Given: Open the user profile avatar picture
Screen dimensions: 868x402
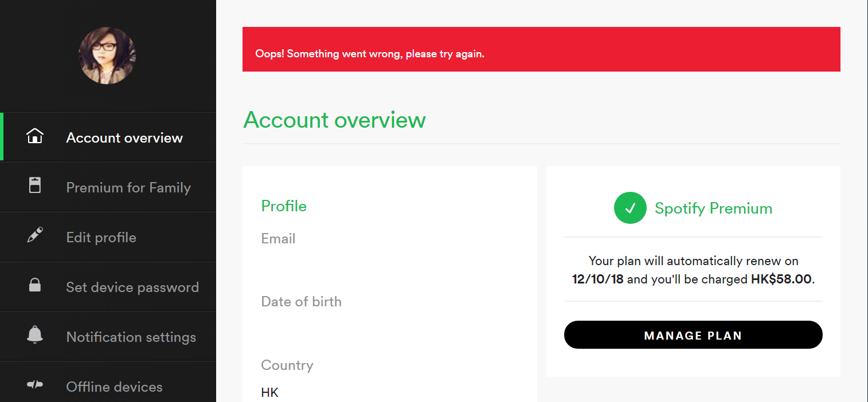Looking at the screenshot, I should (x=107, y=56).
